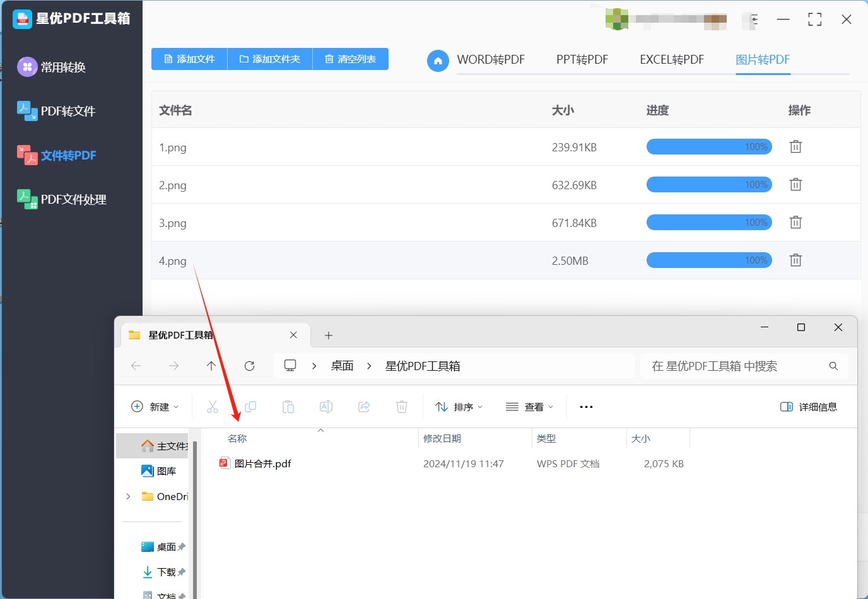This screenshot has width=868, height=599.
Task: Open the 查看 view dropdown
Action: click(530, 407)
